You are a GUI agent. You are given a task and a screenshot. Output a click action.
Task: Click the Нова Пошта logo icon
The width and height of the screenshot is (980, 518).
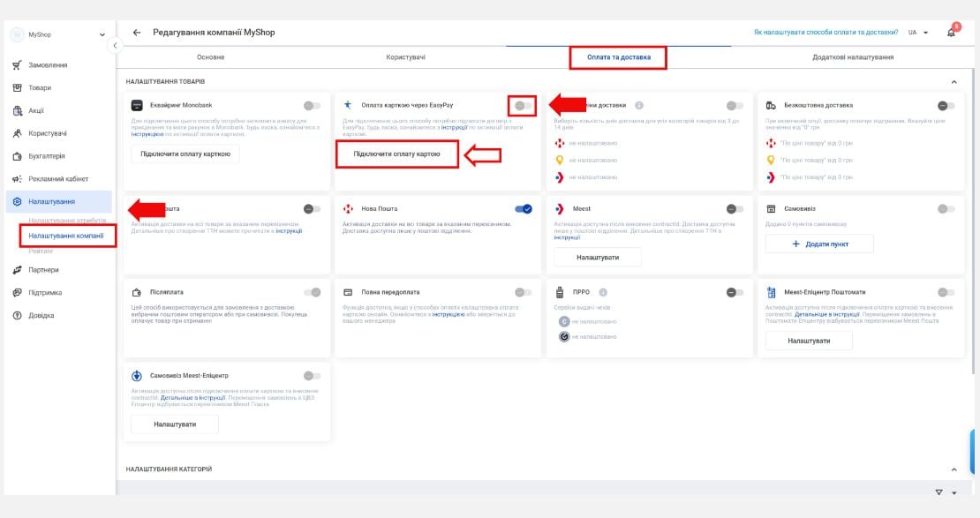point(348,208)
